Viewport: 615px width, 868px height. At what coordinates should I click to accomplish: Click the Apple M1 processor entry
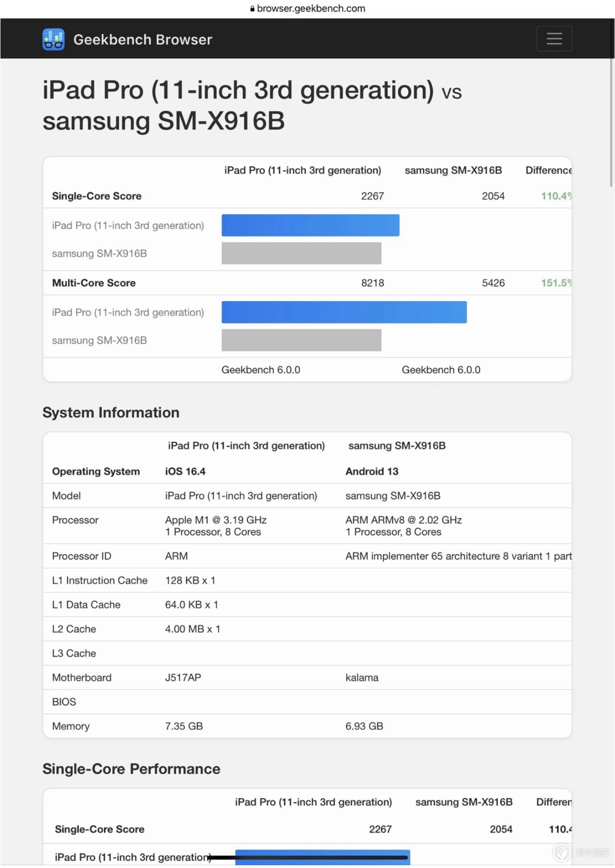tap(215, 520)
